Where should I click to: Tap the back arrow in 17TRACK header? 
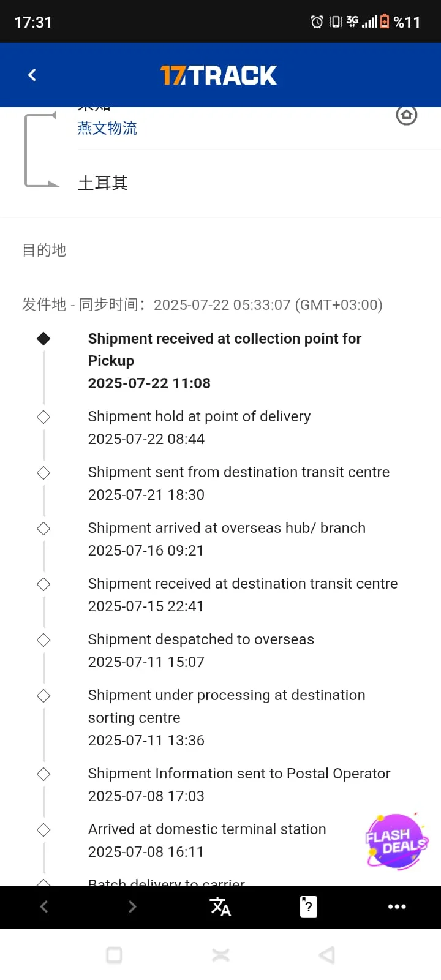click(x=32, y=75)
